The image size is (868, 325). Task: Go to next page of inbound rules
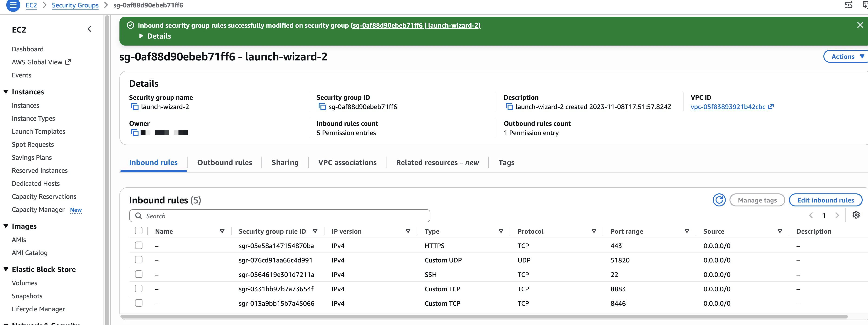tap(837, 216)
